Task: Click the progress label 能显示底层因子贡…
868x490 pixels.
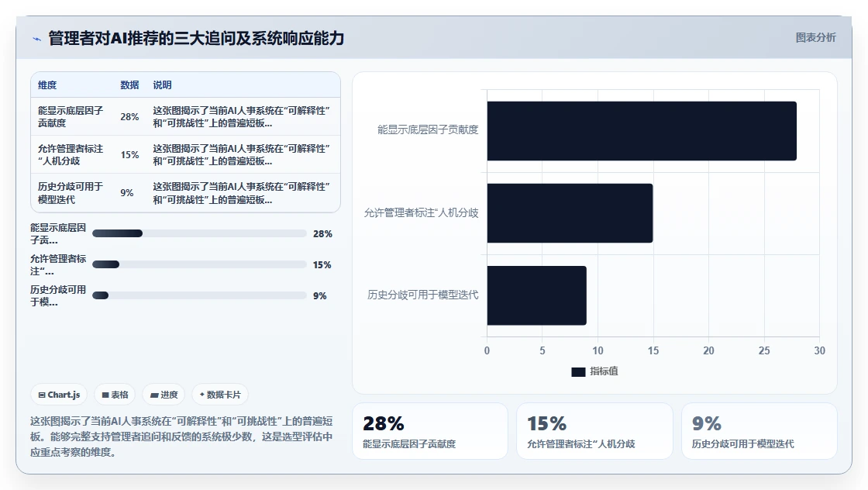Action: pos(58,234)
